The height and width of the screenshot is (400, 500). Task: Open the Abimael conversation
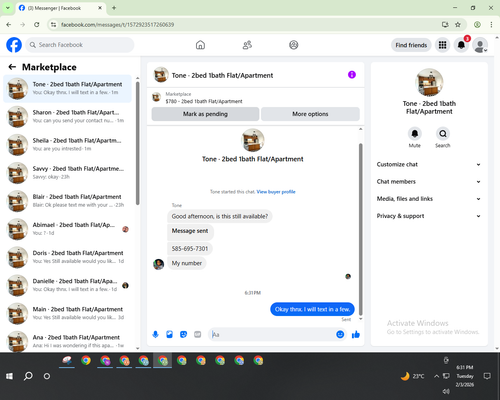click(67, 229)
